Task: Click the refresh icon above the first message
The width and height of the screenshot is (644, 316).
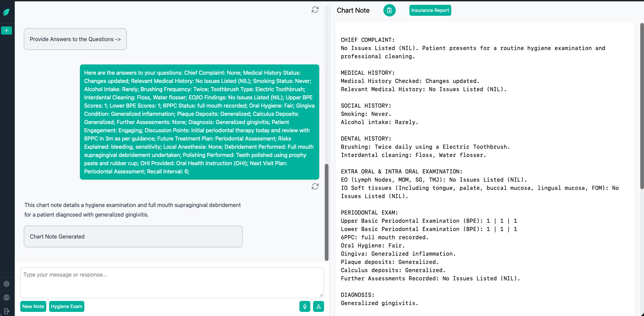Action: pyautogui.click(x=315, y=10)
